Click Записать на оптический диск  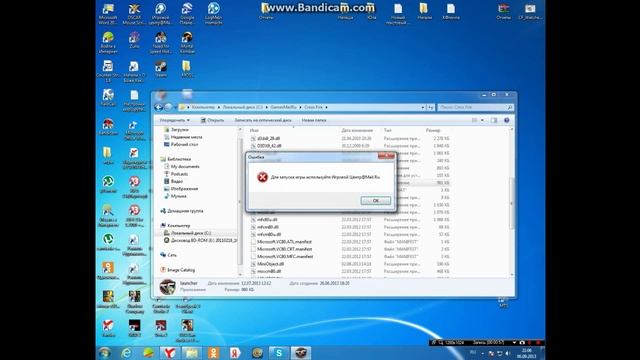point(263,120)
